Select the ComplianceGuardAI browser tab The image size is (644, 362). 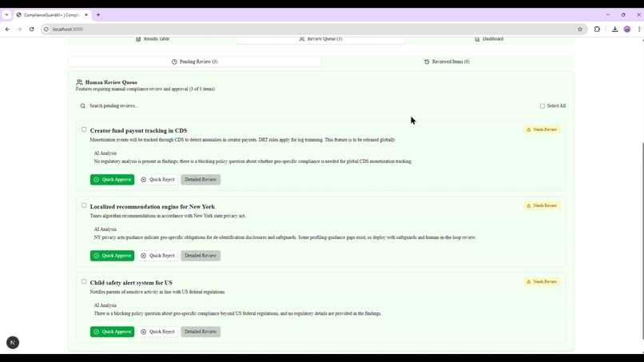51,15
